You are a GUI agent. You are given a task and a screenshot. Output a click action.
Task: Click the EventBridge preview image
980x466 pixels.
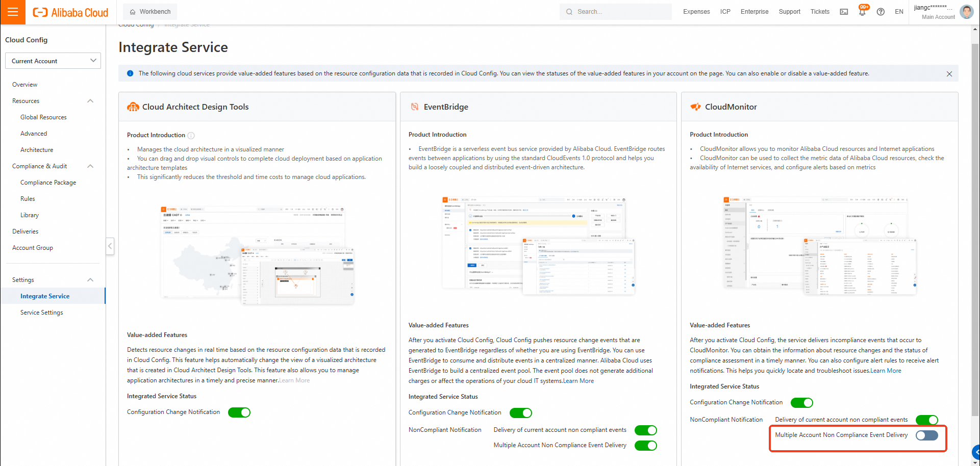pyautogui.click(x=538, y=246)
